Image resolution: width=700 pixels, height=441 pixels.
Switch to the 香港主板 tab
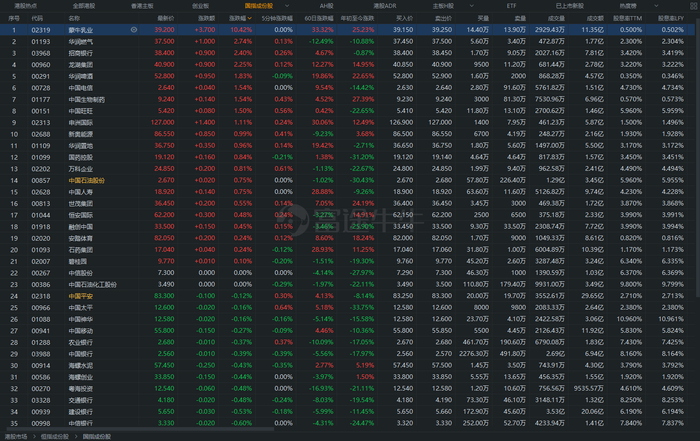tap(142, 6)
